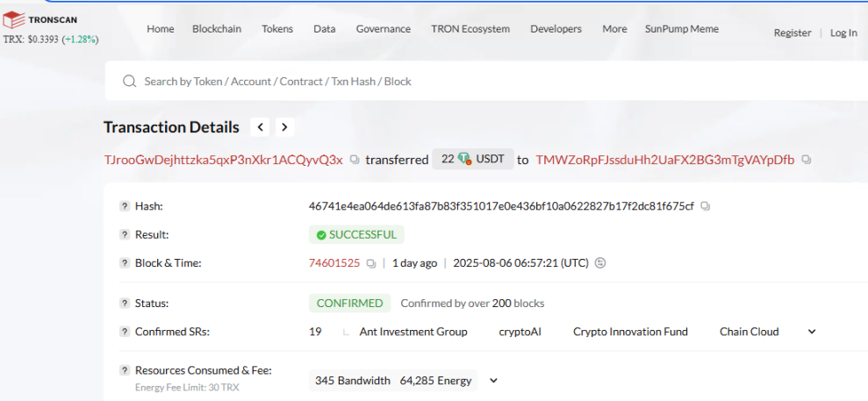
Task: Click Chain Cloud SR name
Action: coord(749,332)
